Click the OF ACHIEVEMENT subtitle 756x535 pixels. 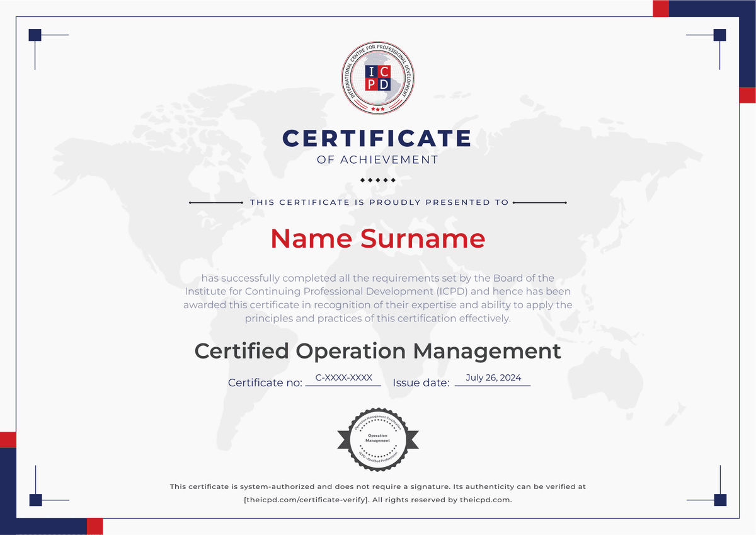[377, 160]
